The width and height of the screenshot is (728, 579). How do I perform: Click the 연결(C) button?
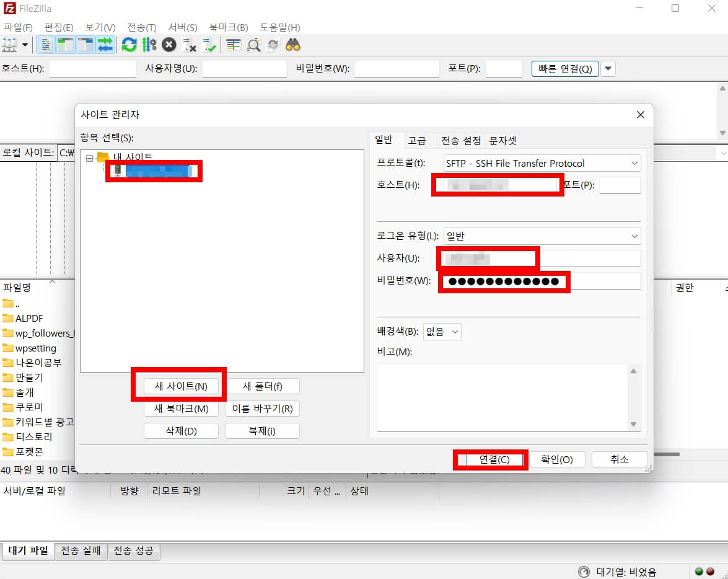click(494, 459)
